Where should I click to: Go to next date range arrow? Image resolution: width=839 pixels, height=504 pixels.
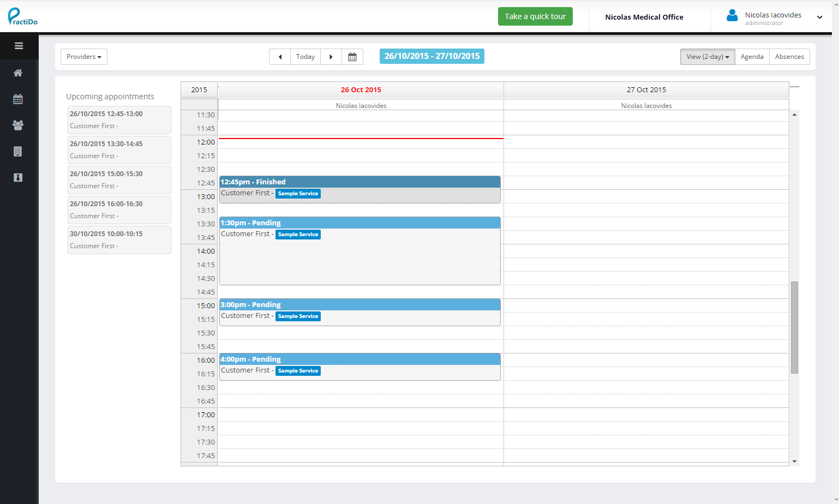[331, 57]
